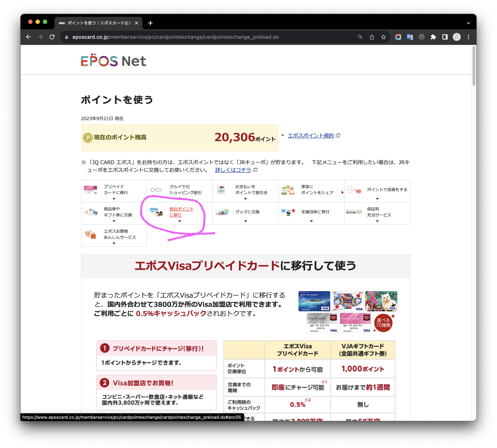This screenshot has width=497, height=448.
Task: Open the Chrome profile avatar
Action: tap(456, 37)
